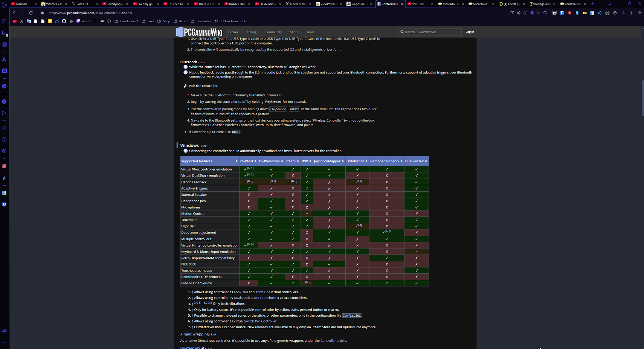
Task: Click the search tabs magnifier icon
Action: click(x=609, y=4)
